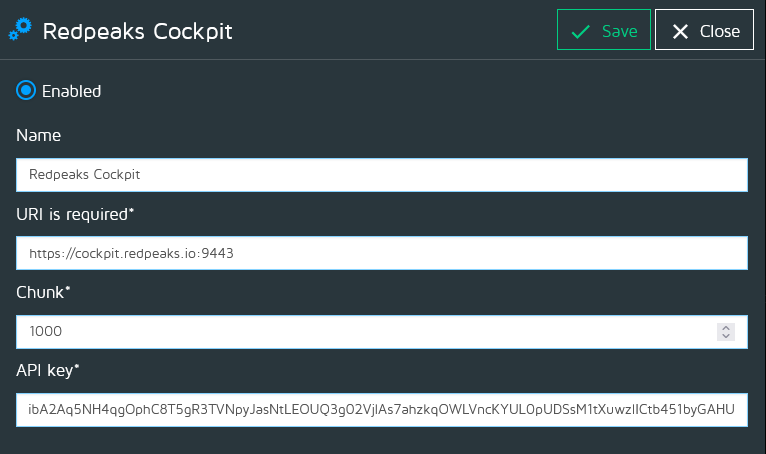Click the Redpeaks Cockpit dialog title
This screenshot has height=454, width=766.
click(137, 31)
